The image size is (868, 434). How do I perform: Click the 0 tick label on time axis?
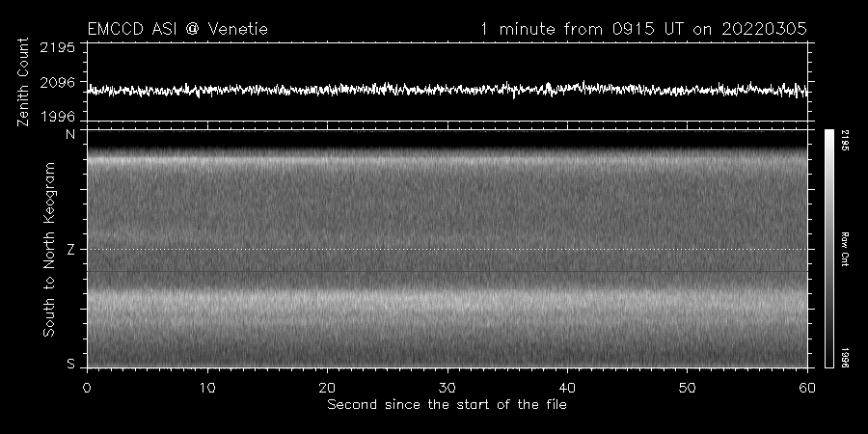click(87, 388)
